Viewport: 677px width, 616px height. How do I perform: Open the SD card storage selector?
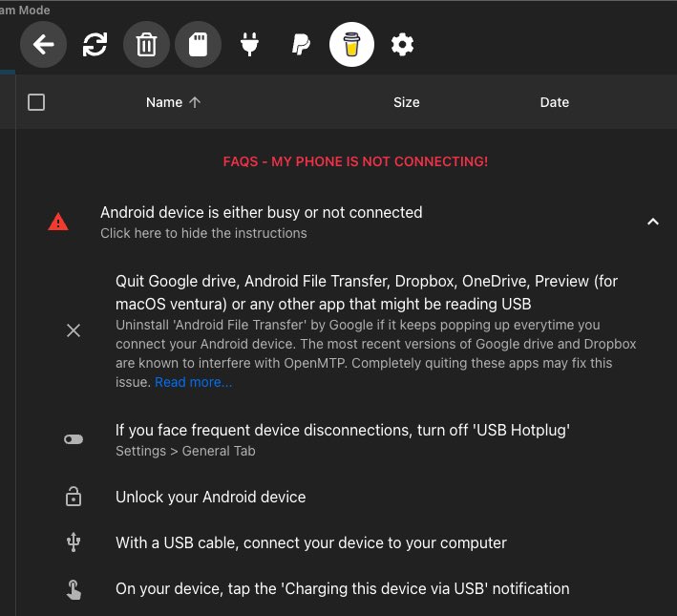point(199,45)
